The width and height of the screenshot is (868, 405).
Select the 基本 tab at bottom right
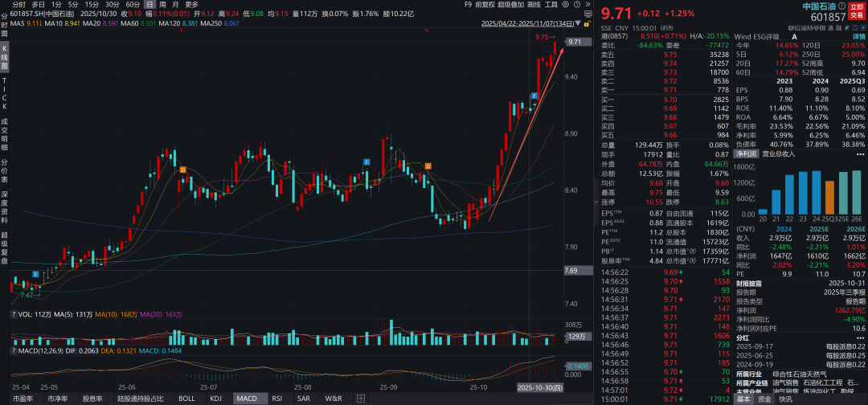pos(744,399)
